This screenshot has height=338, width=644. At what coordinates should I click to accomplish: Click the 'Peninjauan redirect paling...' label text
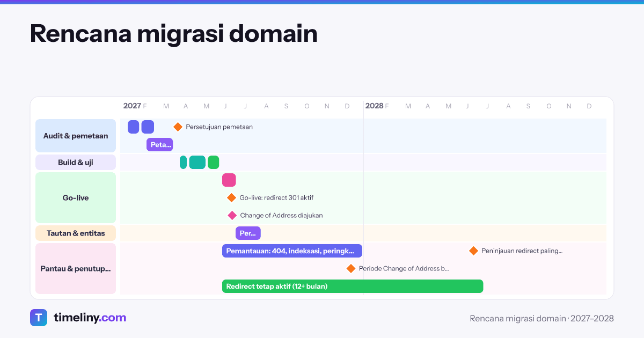522,251
